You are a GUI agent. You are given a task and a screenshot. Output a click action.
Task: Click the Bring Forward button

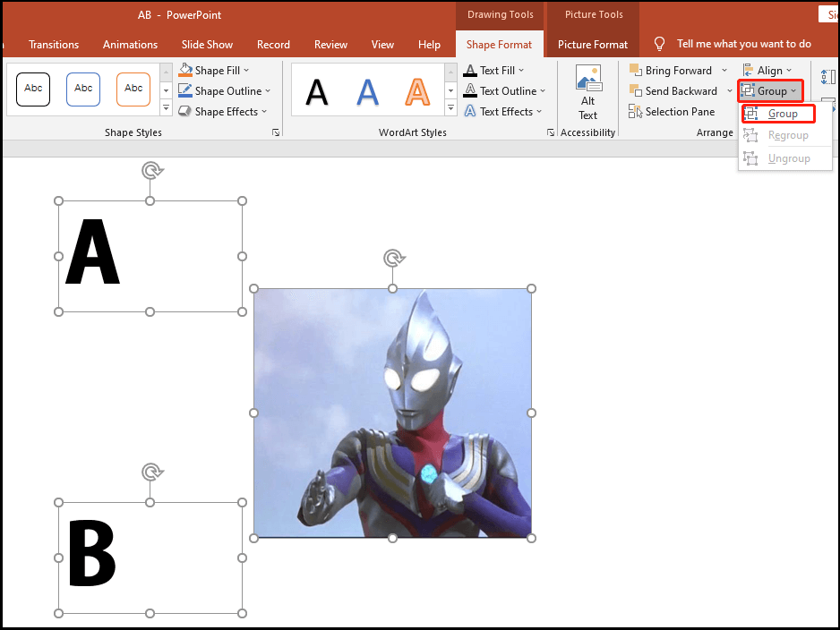671,70
